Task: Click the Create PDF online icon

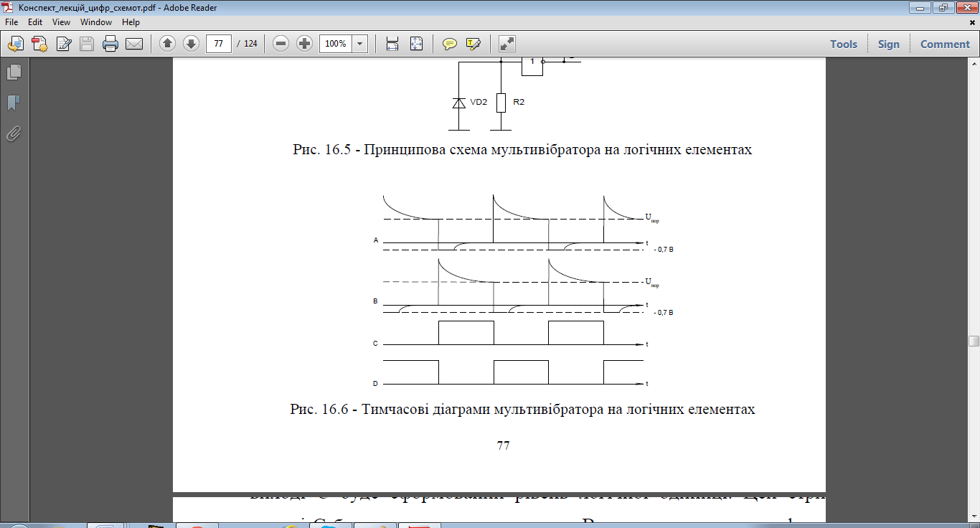Action: (16, 44)
